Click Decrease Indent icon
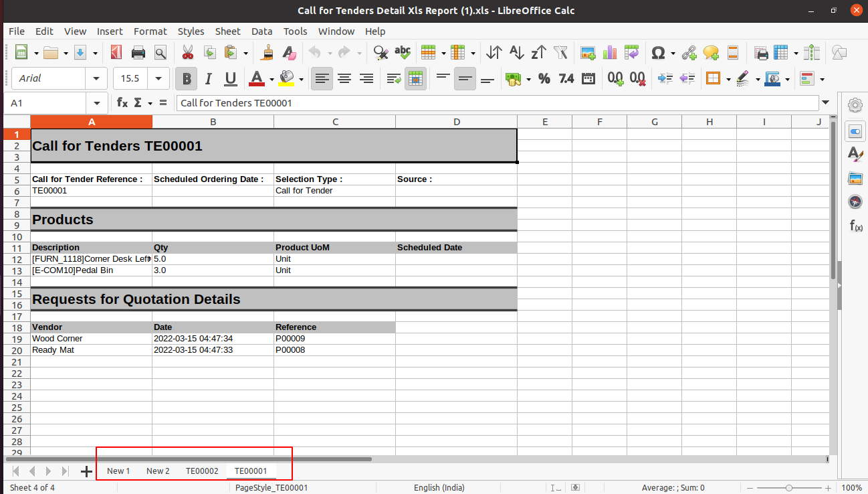The height and width of the screenshot is (494, 868). [687, 78]
